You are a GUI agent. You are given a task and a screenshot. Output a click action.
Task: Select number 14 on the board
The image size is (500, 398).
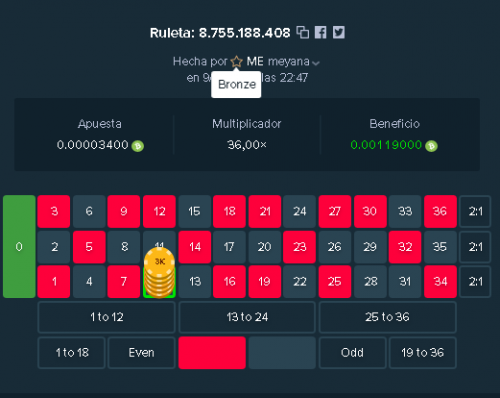tap(195, 247)
